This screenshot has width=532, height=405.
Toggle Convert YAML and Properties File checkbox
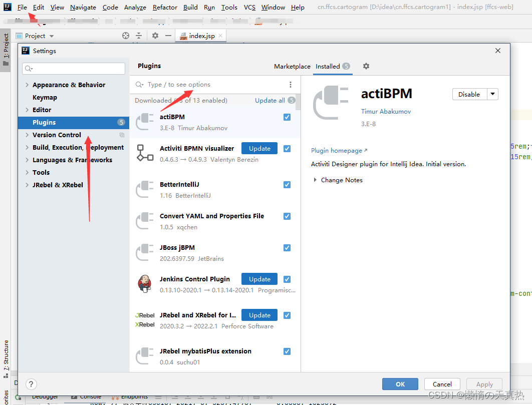tap(287, 216)
